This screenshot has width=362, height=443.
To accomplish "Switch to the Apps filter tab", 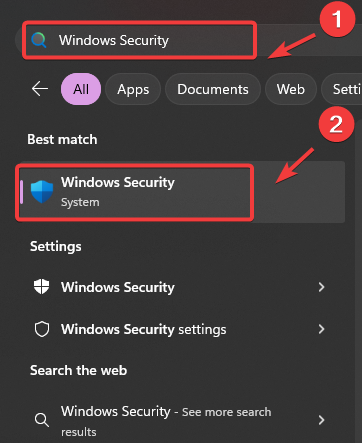I will point(133,89).
